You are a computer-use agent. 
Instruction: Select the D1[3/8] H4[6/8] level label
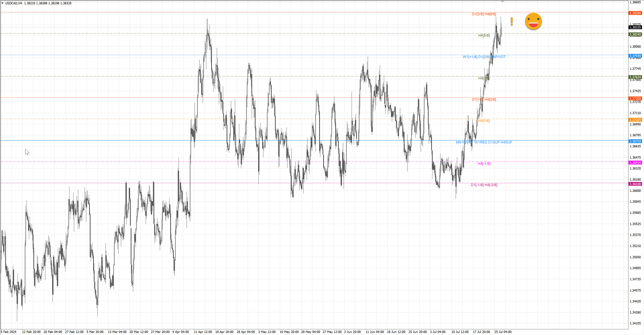click(x=484, y=14)
